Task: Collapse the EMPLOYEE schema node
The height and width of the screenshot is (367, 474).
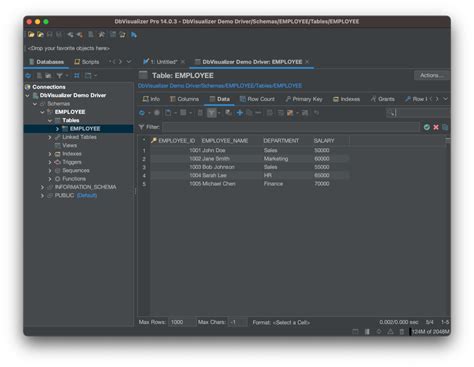Action: (x=42, y=112)
